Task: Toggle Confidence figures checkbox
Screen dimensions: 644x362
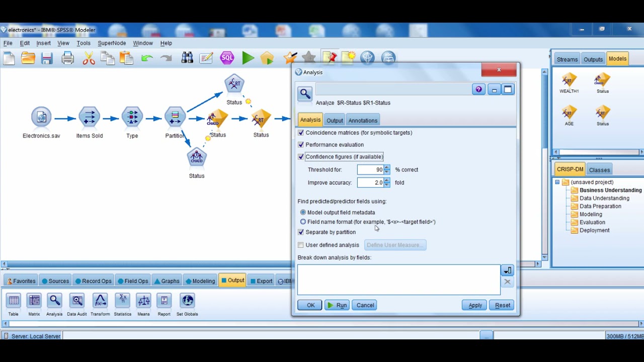Action: coord(301,157)
